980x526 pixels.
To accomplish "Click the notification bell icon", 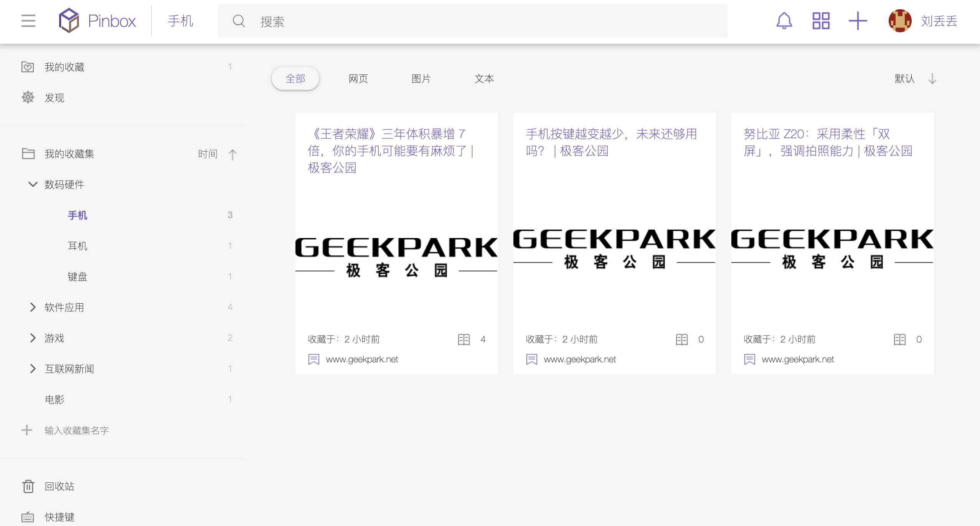I will (x=784, y=21).
